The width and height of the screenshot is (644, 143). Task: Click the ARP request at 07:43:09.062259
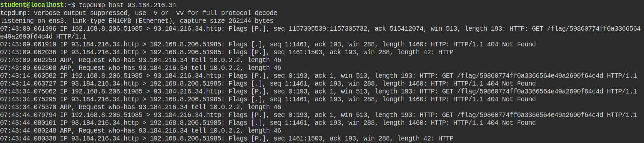point(141,60)
